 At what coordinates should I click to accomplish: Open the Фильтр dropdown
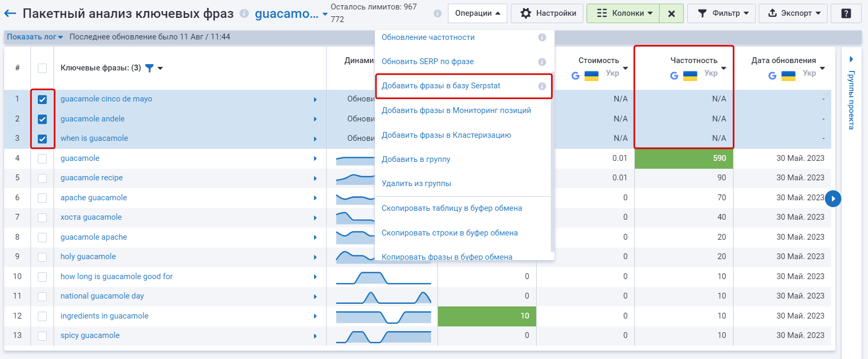[723, 13]
